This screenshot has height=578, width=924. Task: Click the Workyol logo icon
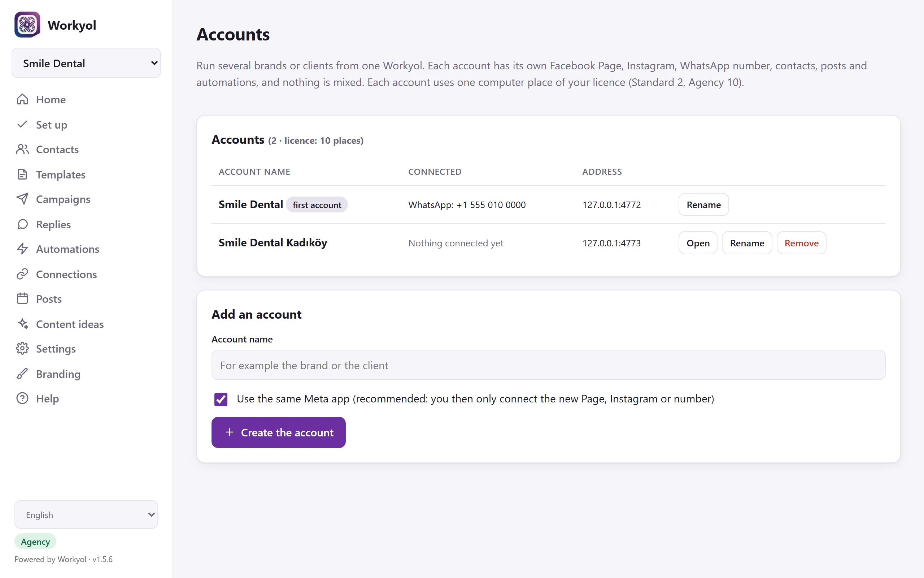(x=27, y=25)
